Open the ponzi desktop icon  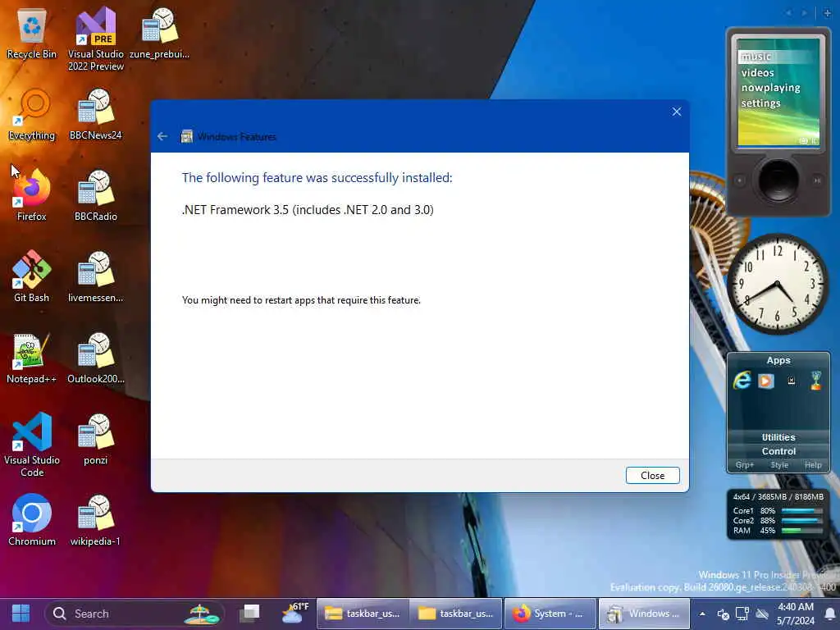96,440
